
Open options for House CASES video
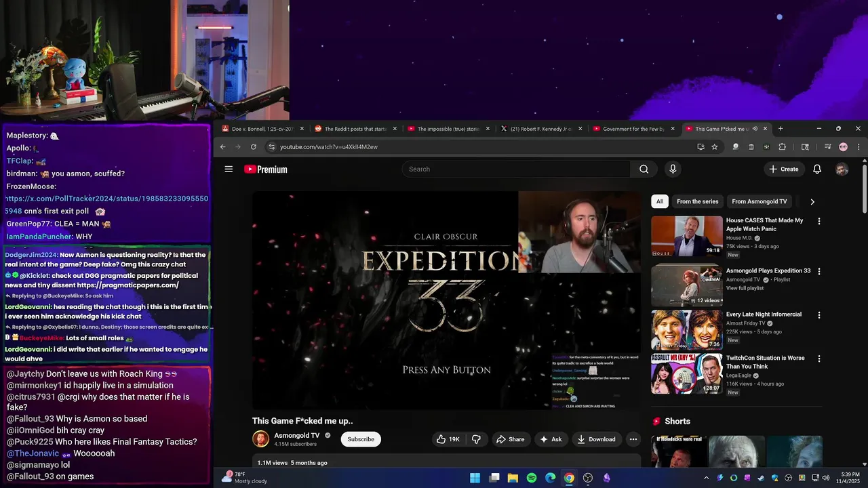(818, 221)
